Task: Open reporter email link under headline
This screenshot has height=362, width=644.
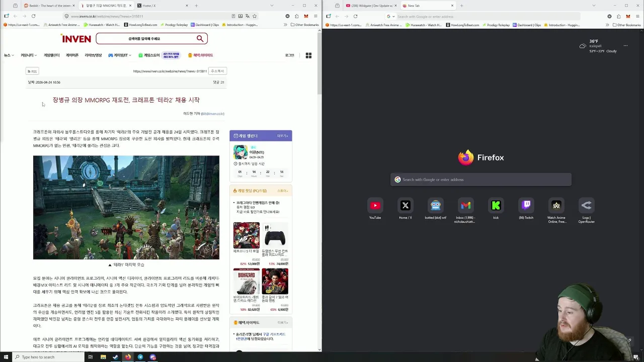Action: (x=213, y=114)
